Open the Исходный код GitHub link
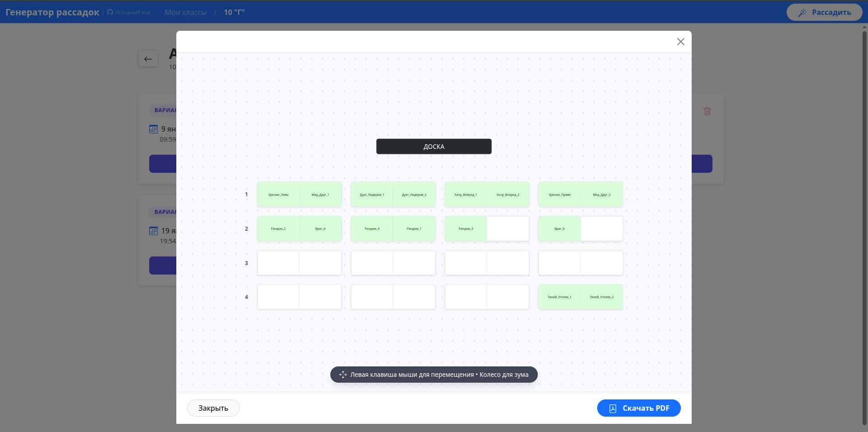This screenshot has height=432, width=868. point(129,13)
